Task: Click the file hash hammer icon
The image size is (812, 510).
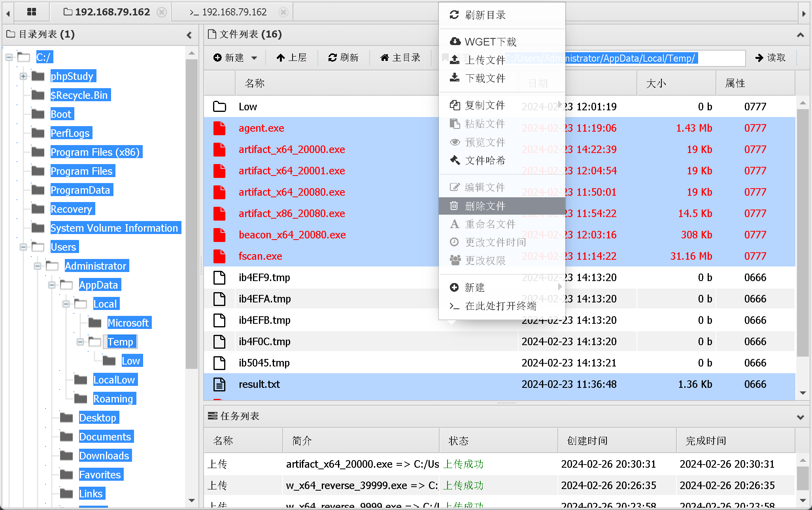Action: (x=455, y=160)
